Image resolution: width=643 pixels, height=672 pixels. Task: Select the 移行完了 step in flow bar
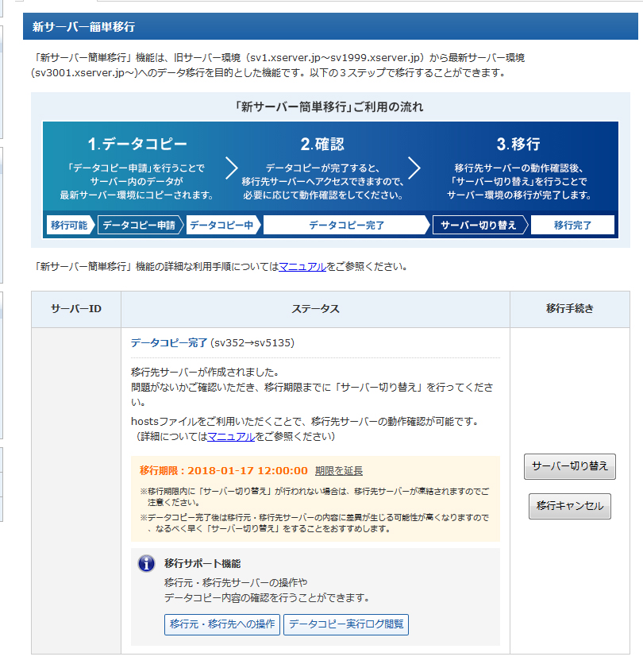pyautogui.click(x=572, y=225)
